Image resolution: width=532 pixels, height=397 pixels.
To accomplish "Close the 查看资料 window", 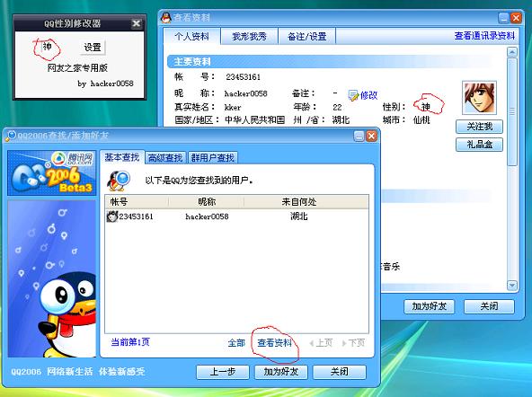I will pos(516,18).
